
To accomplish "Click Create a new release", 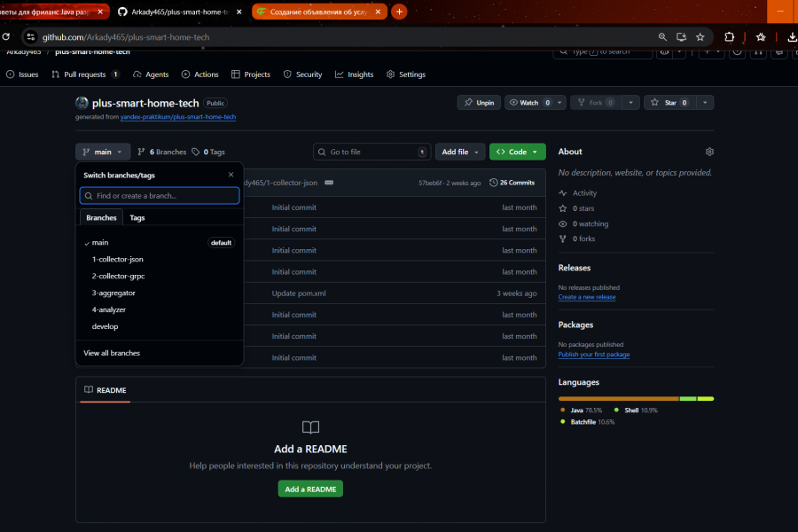I will [x=587, y=297].
